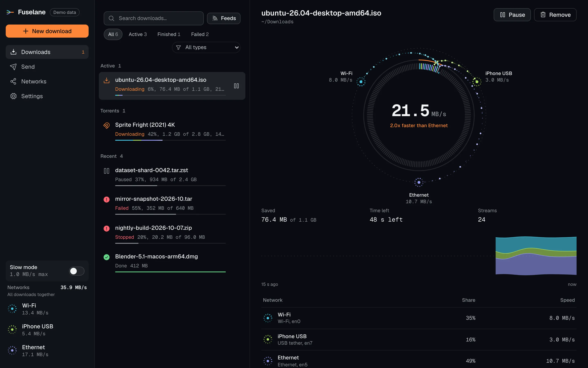The image size is (588, 368).
Task: Click the error icon for nightly-build-2026-10-07.zip
Action: pyautogui.click(x=106, y=229)
